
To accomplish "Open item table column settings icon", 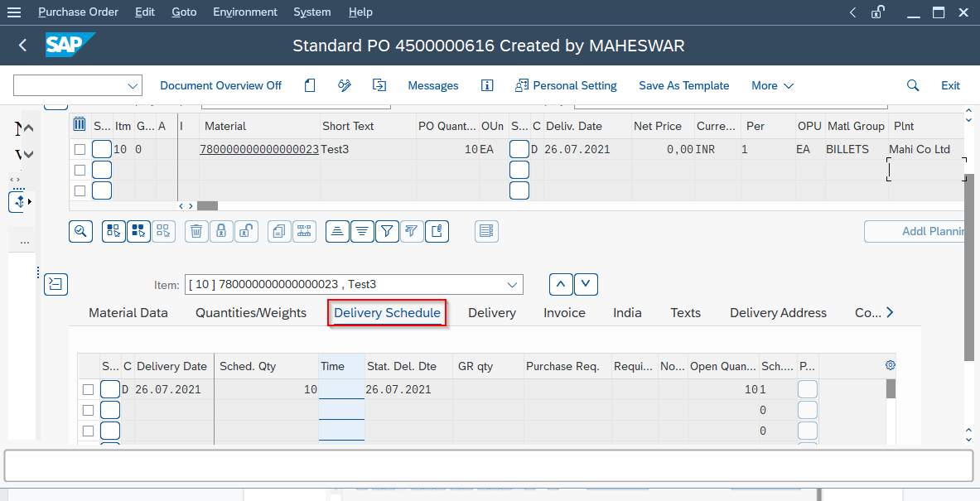I will (80, 124).
